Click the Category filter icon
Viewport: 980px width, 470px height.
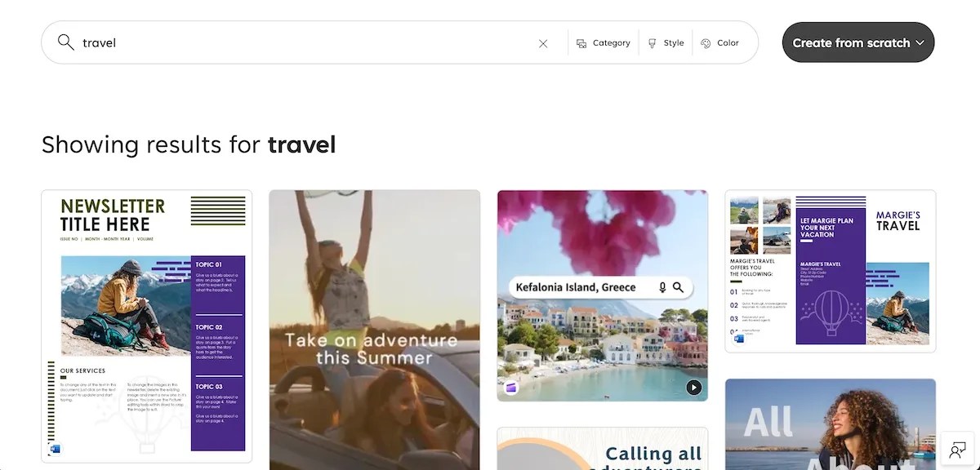pyautogui.click(x=581, y=43)
